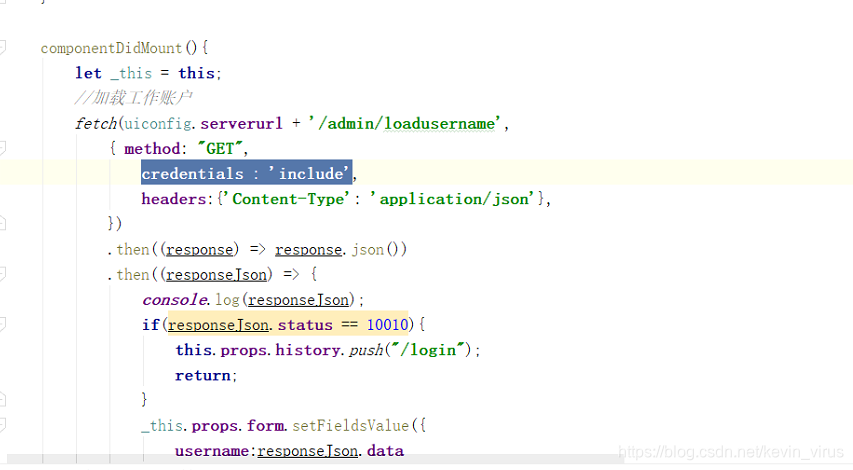The image size is (853, 470).
Task: Collapse the fold marker beside the method: "GET" line
Action: (2, 148)
